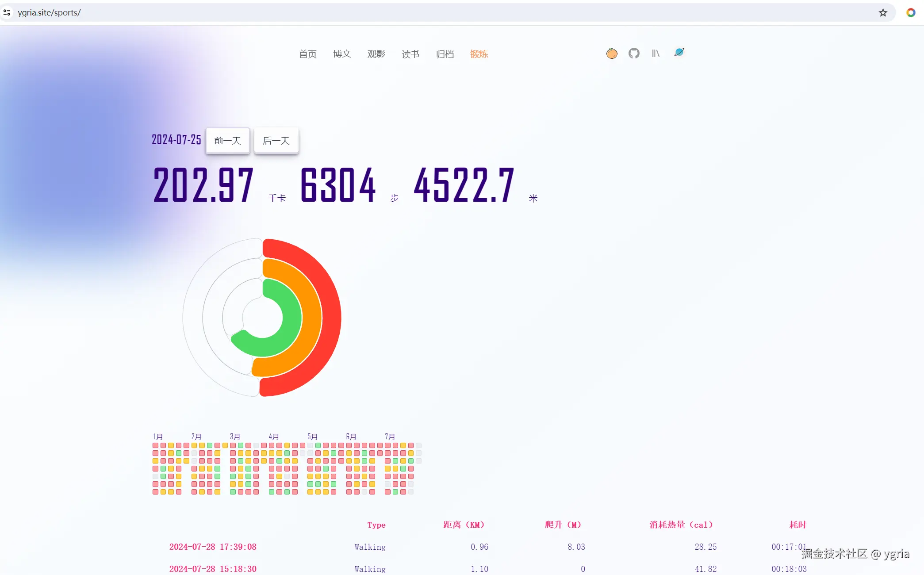The width and height of the screenshot is (924, 575).
Task: Open the 博文 blog section
Action: (342, 54)
